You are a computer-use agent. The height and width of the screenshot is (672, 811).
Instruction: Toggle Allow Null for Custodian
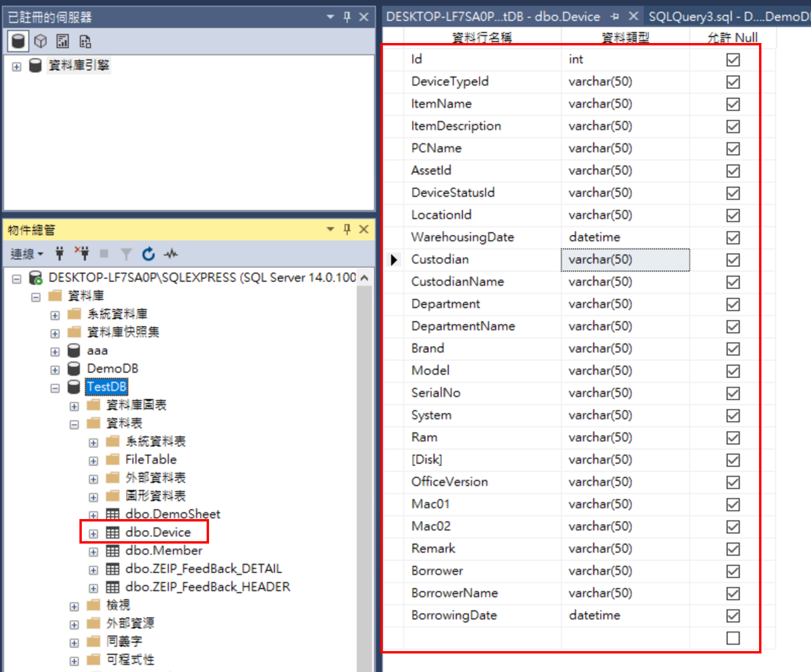click(x=733, y=260)
